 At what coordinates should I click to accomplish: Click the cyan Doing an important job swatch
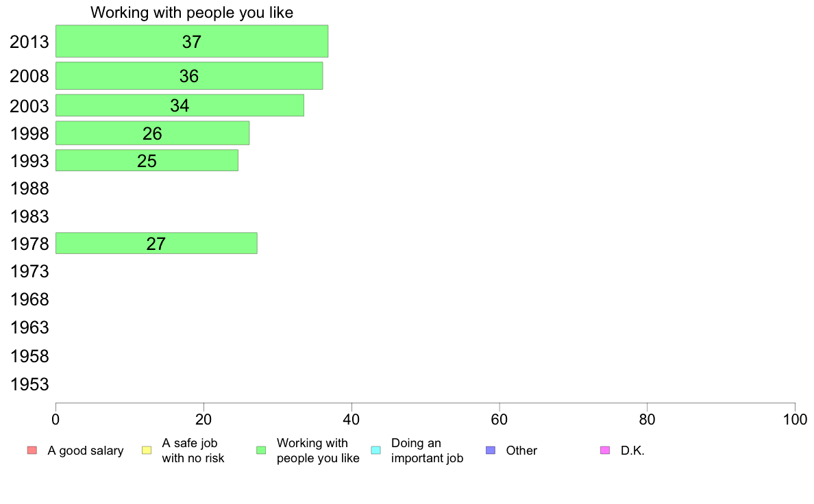click(x=376, y=450)
